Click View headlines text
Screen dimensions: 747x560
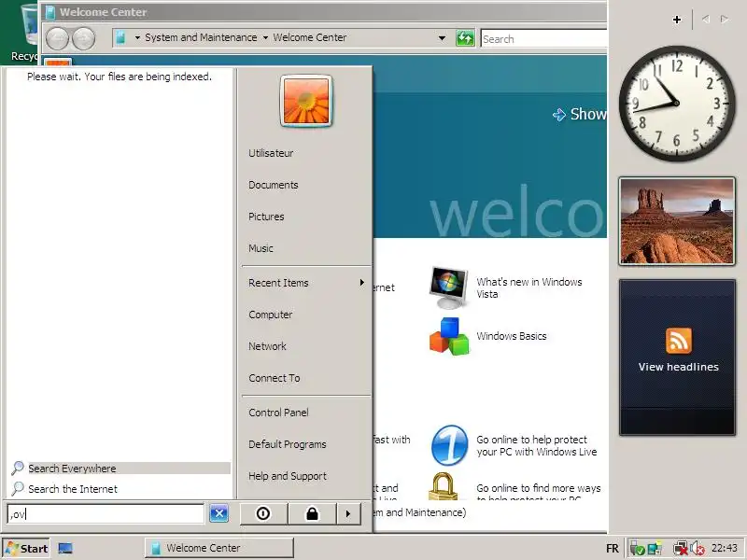click(x=679, y=367)
